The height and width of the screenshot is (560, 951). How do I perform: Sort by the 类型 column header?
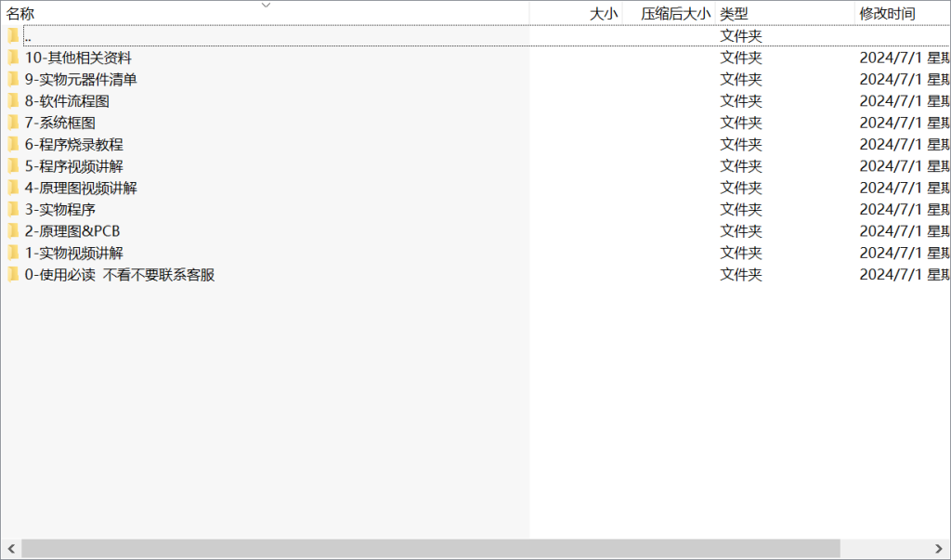(734, 14)
